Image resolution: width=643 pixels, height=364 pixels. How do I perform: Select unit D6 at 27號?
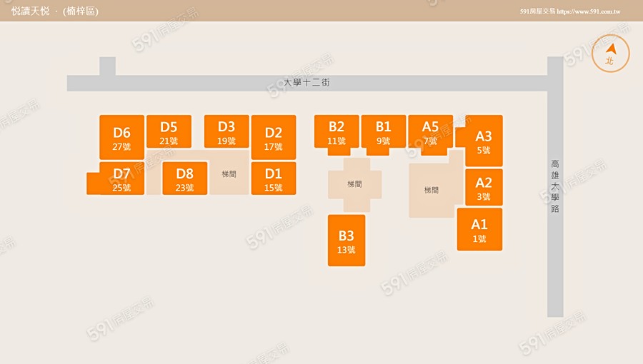coord(121,138)
